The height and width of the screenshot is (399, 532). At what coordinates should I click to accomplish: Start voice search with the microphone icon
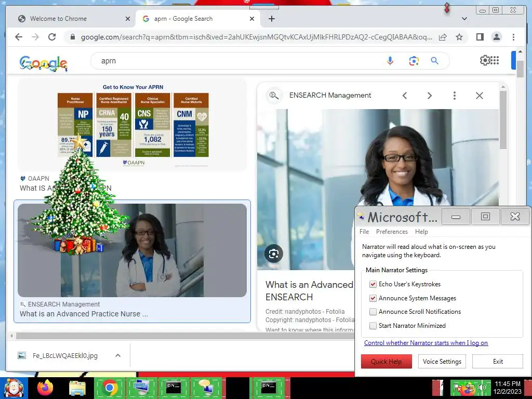[x=390, y=61]
